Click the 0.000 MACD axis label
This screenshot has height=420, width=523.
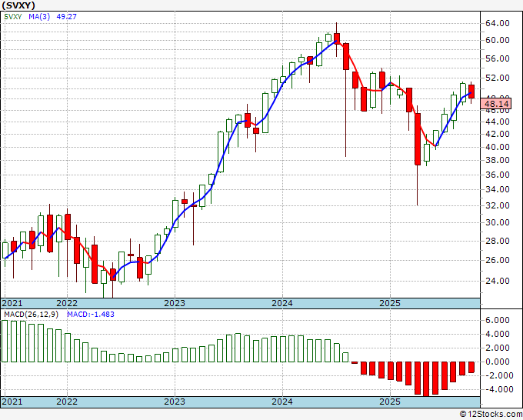coord(498,362)
